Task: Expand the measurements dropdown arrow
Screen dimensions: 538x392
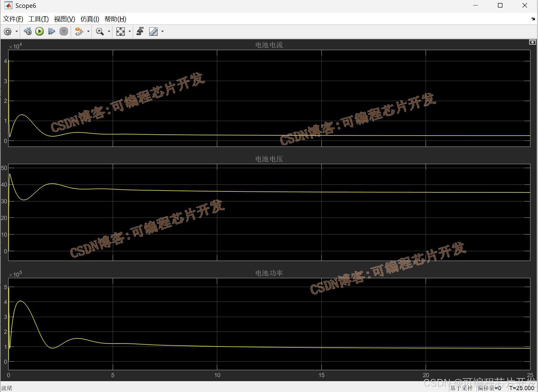Action: coord(163,32)
